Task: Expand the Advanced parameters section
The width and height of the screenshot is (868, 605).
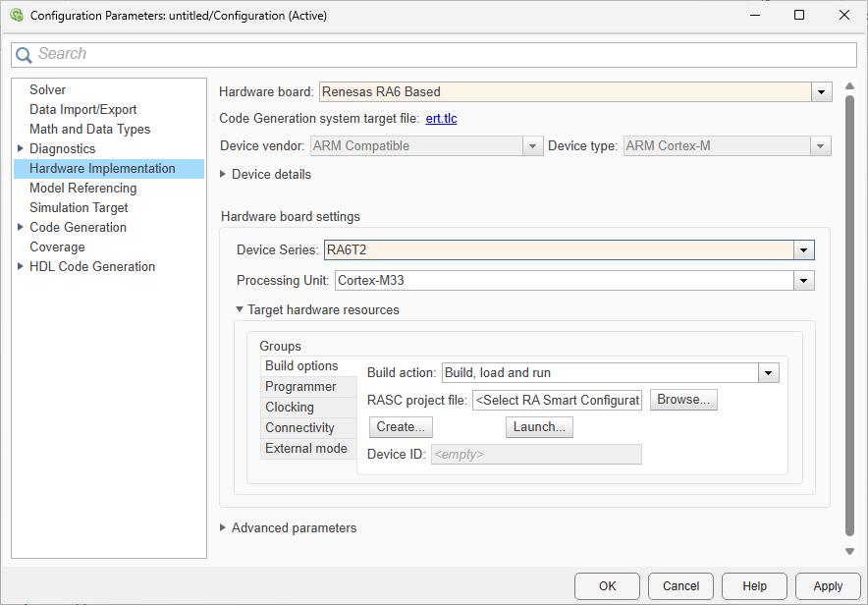Action: [223, 527]
